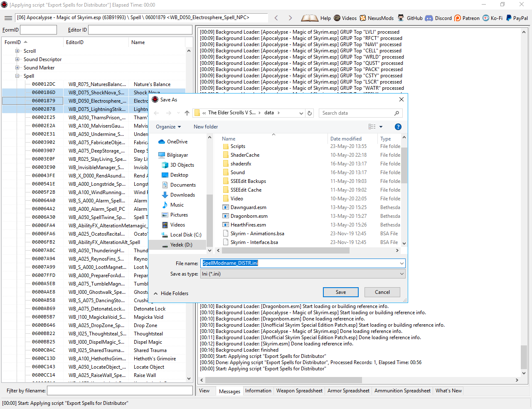Viewport: 532px width, 409px height.
Task: Open the hamburger menu at top left
Action: pyautogui.click(x=8, y=18)
